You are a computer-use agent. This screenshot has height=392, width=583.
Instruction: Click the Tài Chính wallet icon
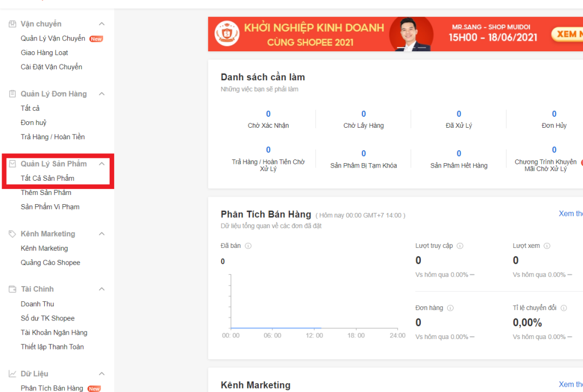coord(13,289)
